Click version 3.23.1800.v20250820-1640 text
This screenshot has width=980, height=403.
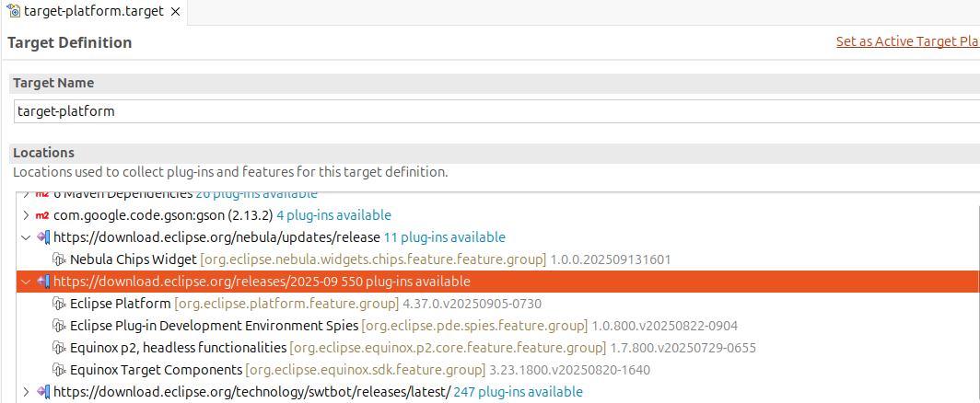570,370
